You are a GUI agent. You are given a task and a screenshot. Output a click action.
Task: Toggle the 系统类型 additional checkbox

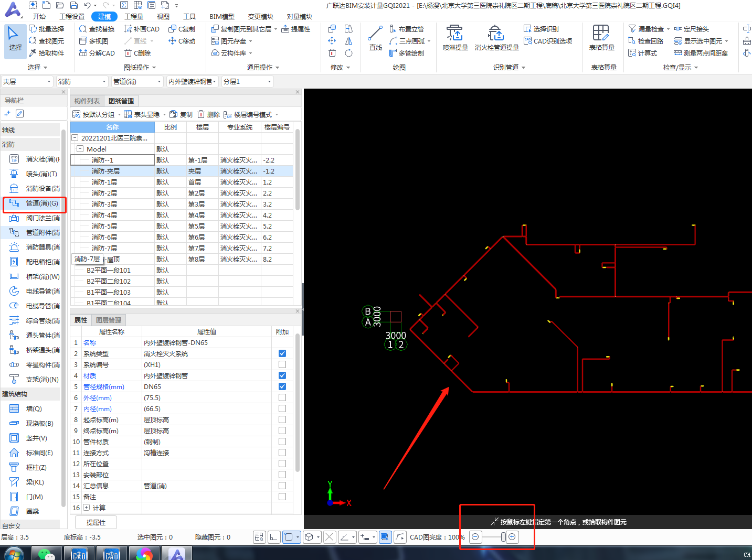282,353
